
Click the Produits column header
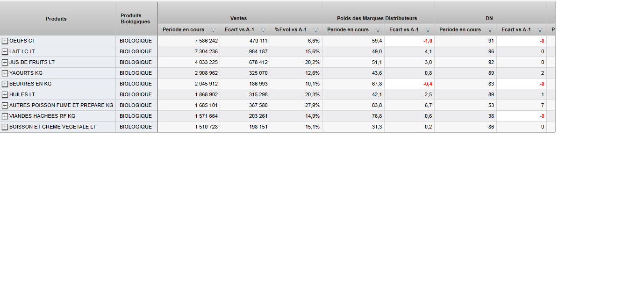coord(57,19)
